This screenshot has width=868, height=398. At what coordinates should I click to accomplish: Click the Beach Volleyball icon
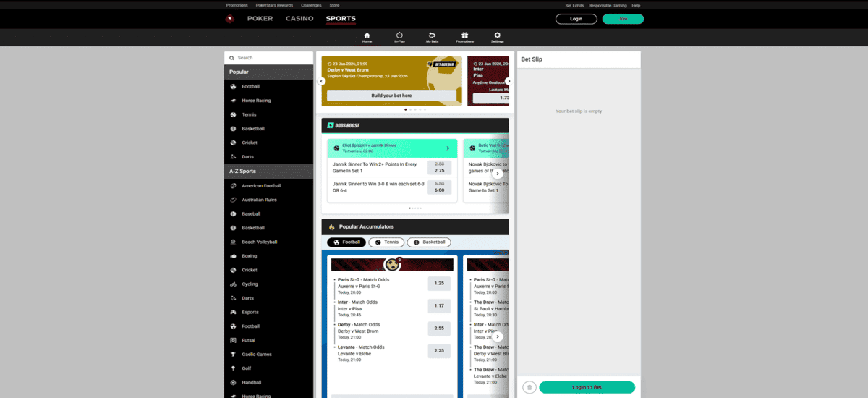coord(233,242)
